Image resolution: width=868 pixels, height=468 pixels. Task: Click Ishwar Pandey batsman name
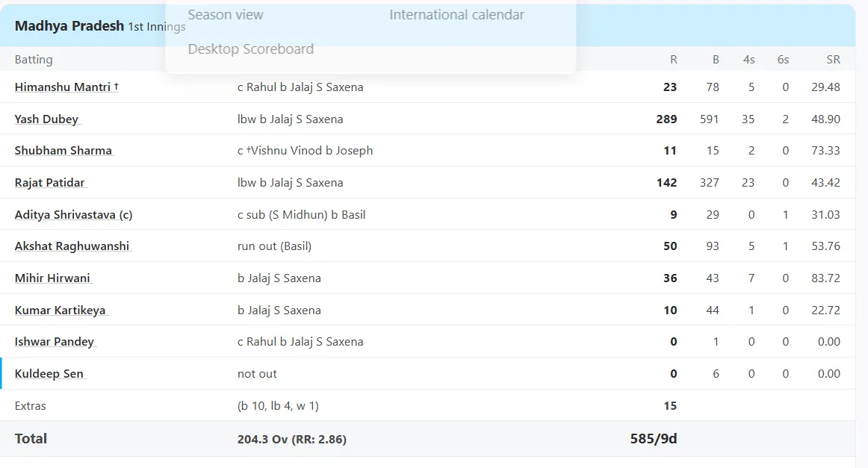tap(55, 342)
